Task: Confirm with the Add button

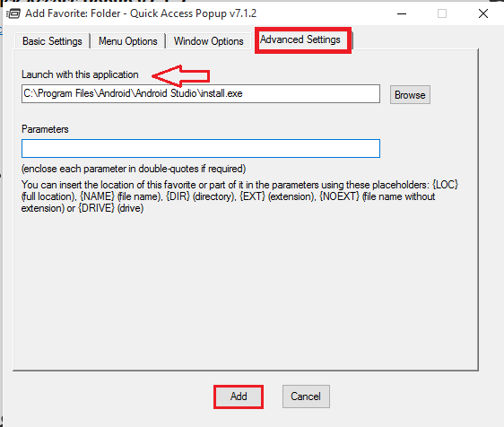Action: click(239, 396)
